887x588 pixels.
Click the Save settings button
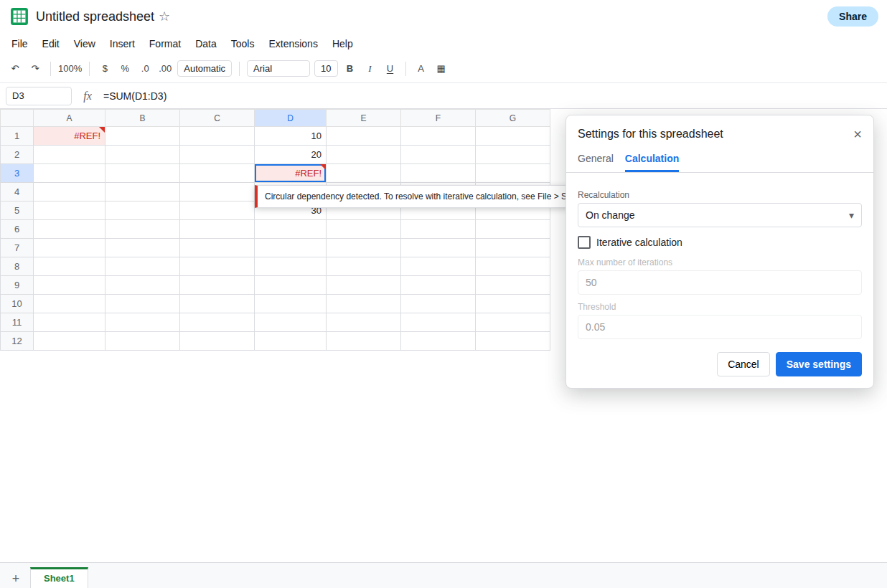tap(819, 364)
